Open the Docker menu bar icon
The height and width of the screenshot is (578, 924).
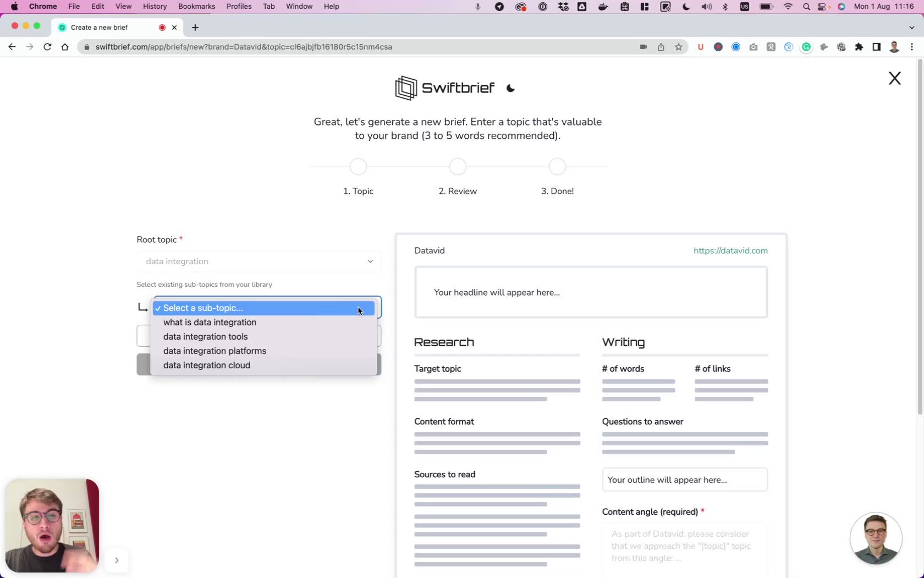tap(603, 7)
